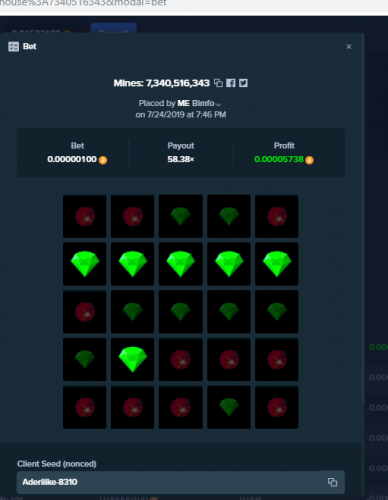Screen dimensions: 388x500
Task: Click the bet amount 0.00000100
Action: [72, 159]
